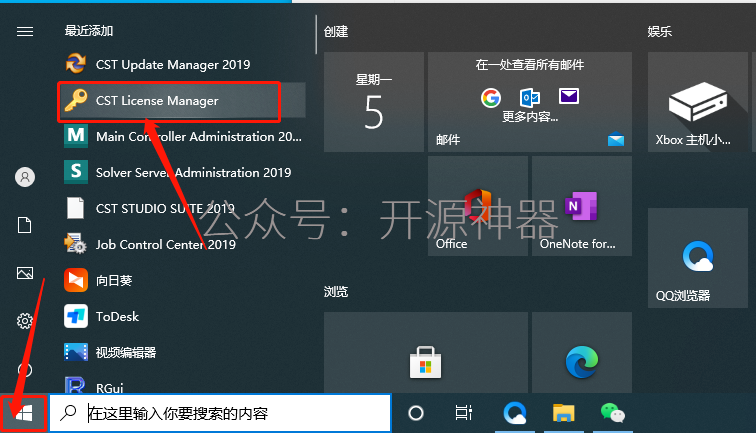
Task: Open the calendar tile showing 星期一 5
Action: [374, 102]
